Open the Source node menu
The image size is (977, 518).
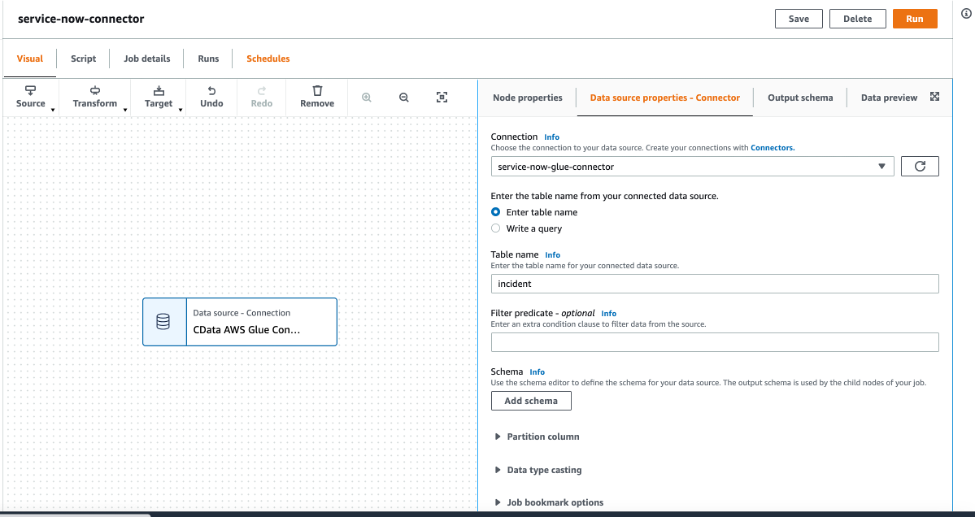click(31, 97)
